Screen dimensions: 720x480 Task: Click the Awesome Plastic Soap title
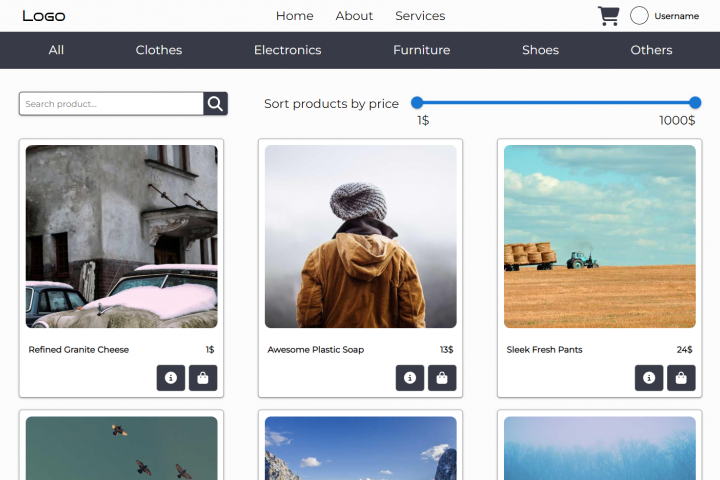(316, 350)
